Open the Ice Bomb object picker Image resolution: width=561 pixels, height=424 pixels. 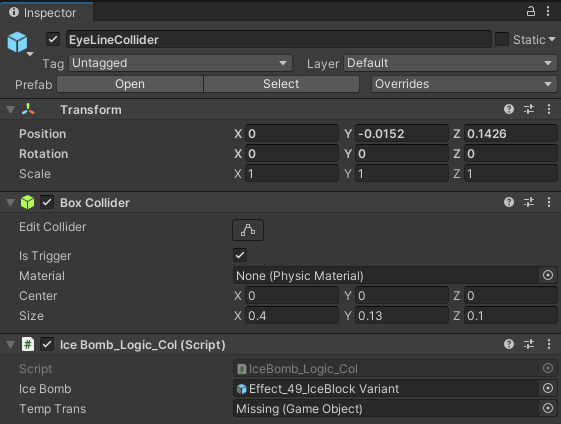[x=548, y=389]
